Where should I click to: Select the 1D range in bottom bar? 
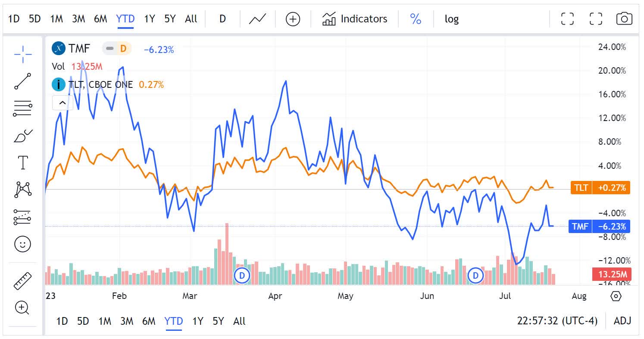click(x=62, y=321)
